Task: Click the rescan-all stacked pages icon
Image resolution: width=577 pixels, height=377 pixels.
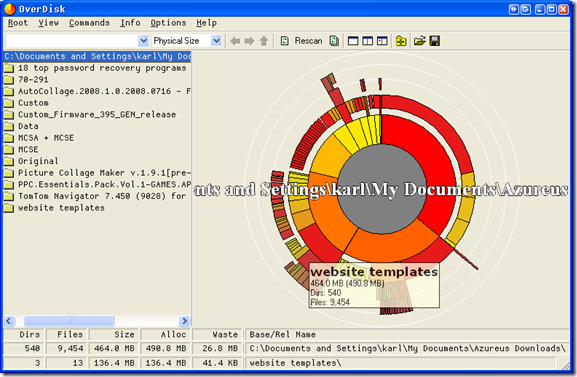Action: [334, 40]
